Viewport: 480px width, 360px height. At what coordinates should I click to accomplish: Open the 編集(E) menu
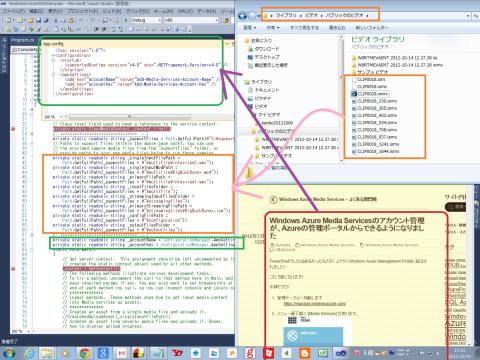tap(36, 11)
